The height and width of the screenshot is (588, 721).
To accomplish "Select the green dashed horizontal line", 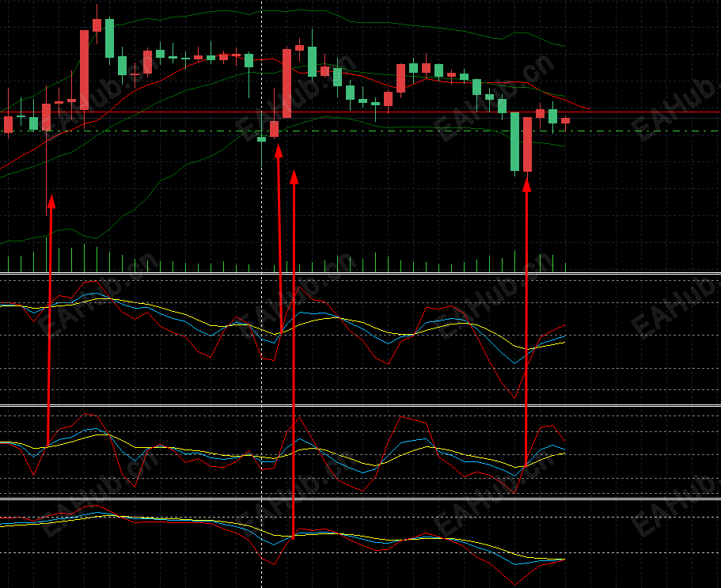I will click(x=361, y=131).
